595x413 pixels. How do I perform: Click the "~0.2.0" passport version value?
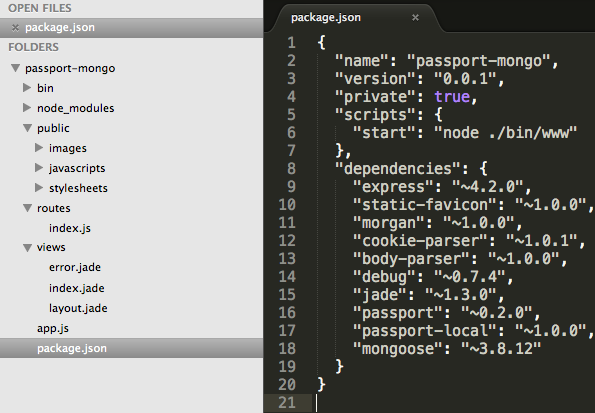tap(496, 313)
